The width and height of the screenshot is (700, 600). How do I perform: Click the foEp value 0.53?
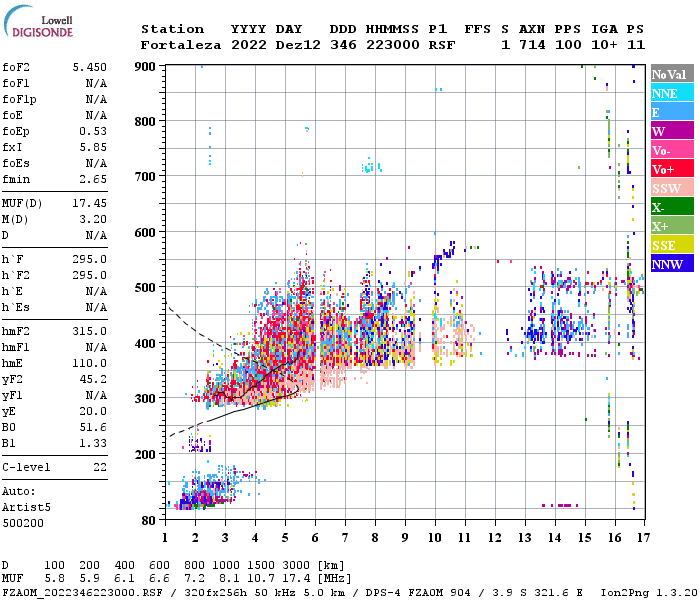click(93, 131)
